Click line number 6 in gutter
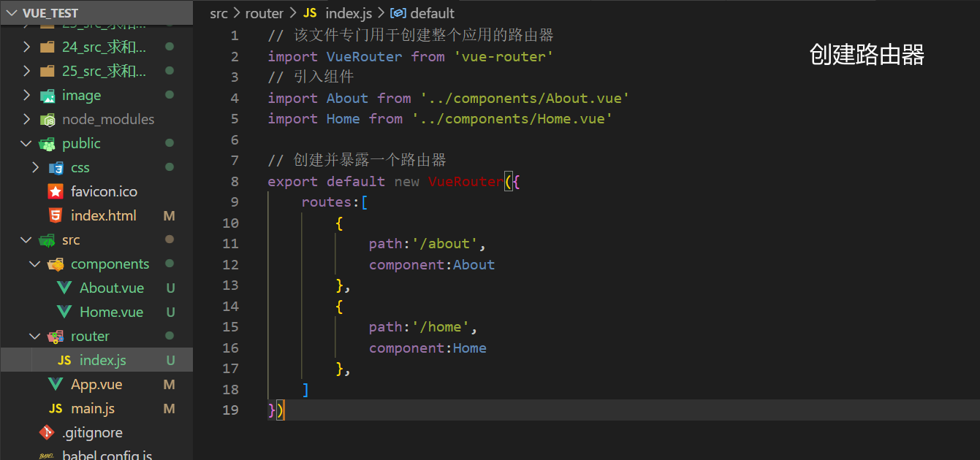980x460 pixels. tap(235, 139)
